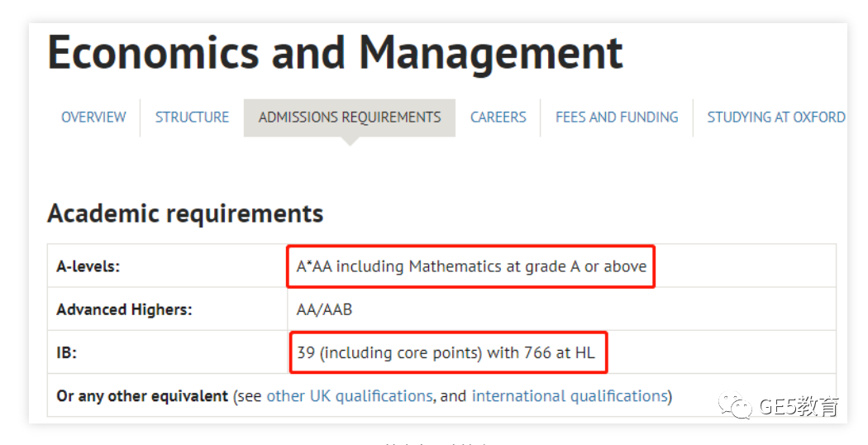Switch to Studying at Oxford tab
Viewport: 868px width, 445px height.
776,117
